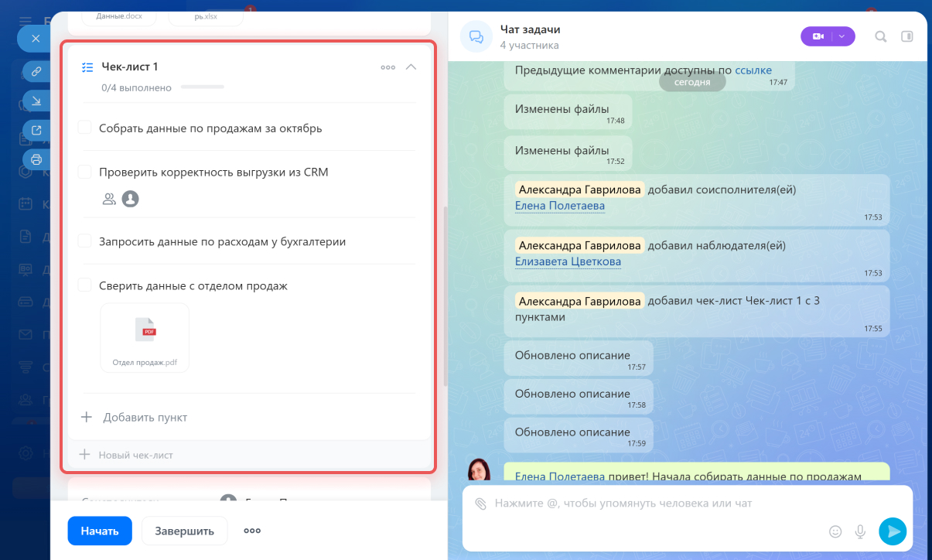932x560 pixels.
Task: Click the Начать button
Action: (100, 531)
